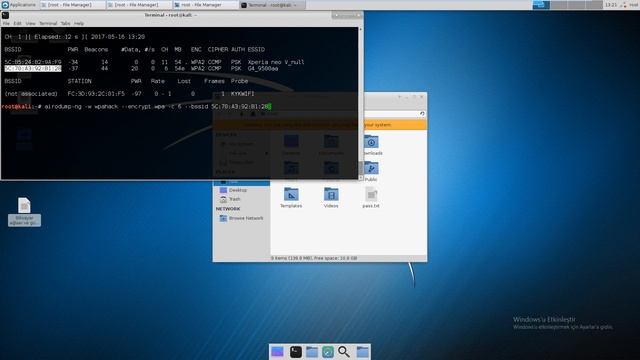Open the Tabs menu in Terminal
Viewport: 640px width, 360px height.
coord(65,23)
